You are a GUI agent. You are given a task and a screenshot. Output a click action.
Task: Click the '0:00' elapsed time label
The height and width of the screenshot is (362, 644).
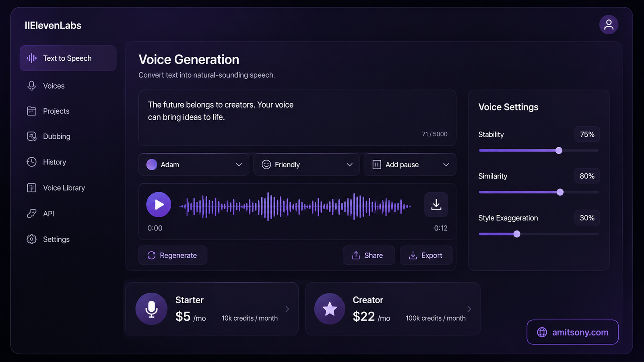pyautogui.click(x=155, y=228)
